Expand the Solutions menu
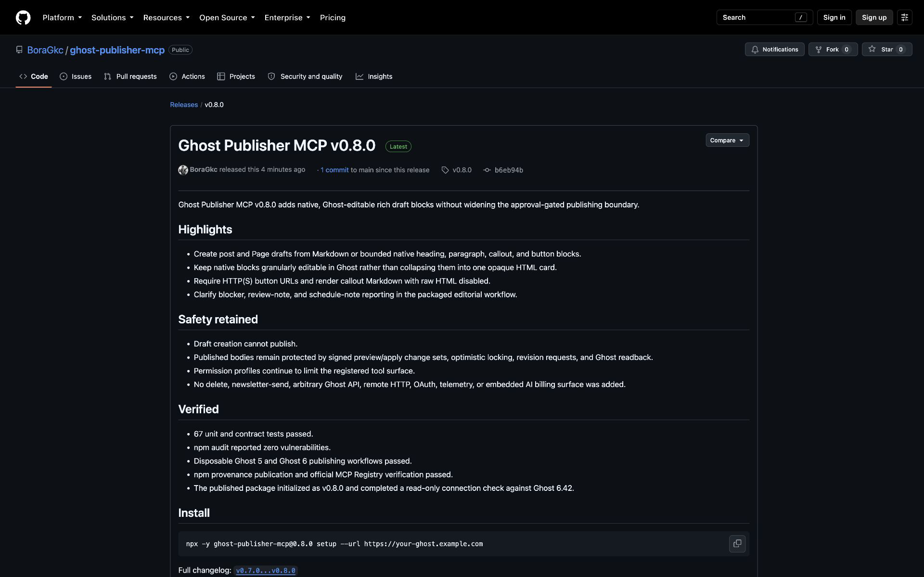This screenshot has width=924, height=577. pos(112,17)
